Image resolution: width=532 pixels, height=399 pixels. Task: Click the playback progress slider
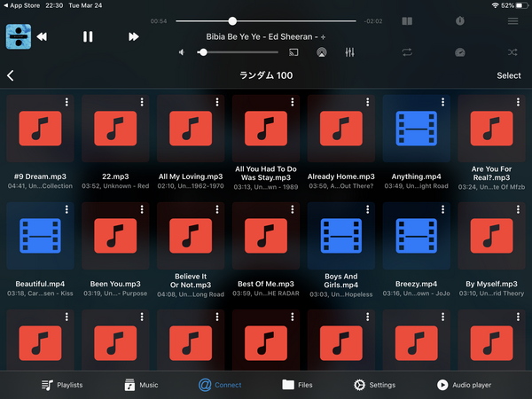point(266,21)
